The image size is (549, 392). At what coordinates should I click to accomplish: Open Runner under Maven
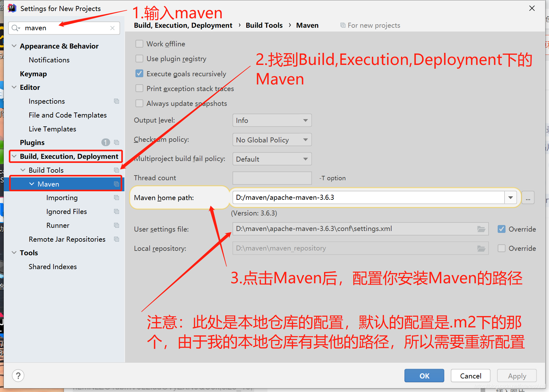[58, 225]
